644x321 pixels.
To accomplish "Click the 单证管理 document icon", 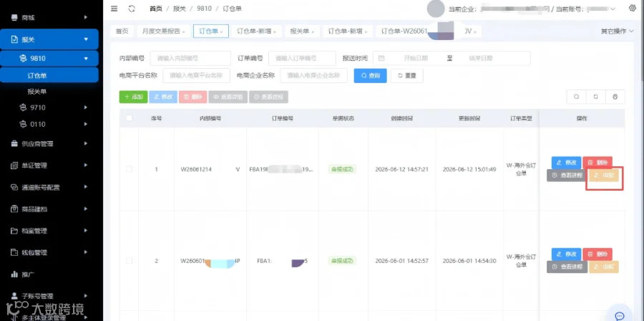I will click(x=15, y=166).
